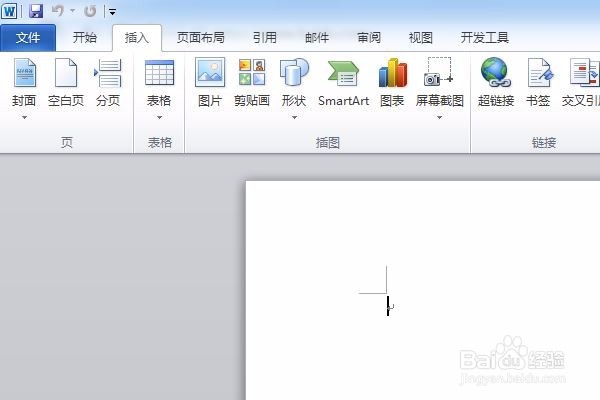The width and height of the screenshot is (600, 400).
Task: Switch to the 审阅 (Review) tab
Action: pos(369,38)
